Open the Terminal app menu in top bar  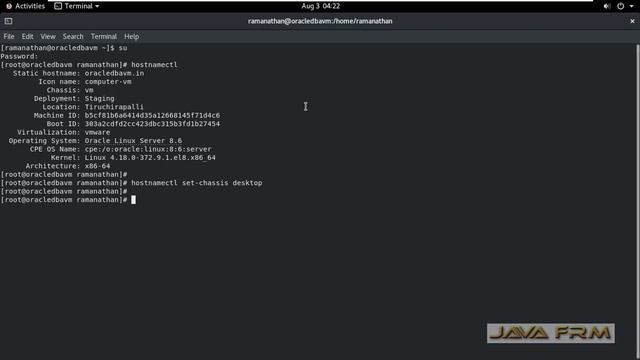(77, 6)
